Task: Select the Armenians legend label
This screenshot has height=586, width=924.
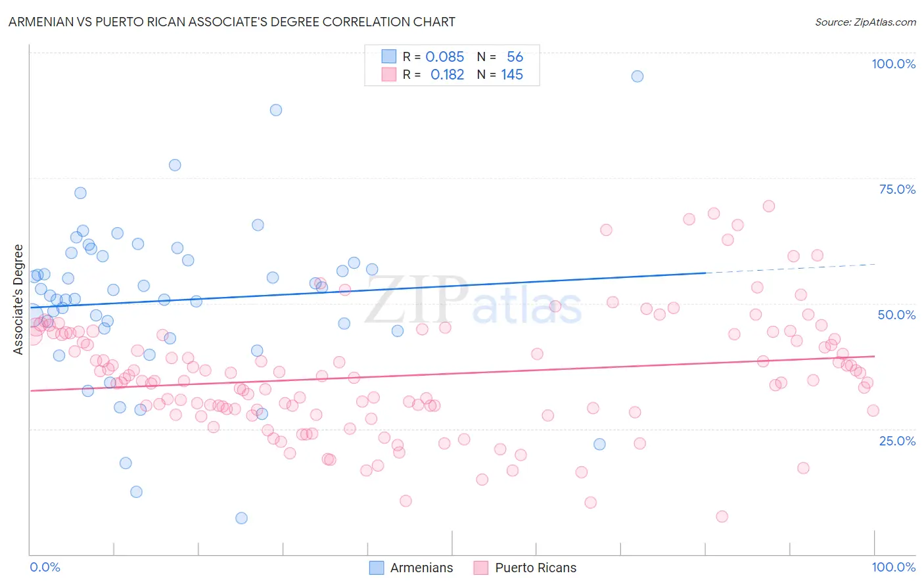Action: pyautogui.click(x=421, y=568)
